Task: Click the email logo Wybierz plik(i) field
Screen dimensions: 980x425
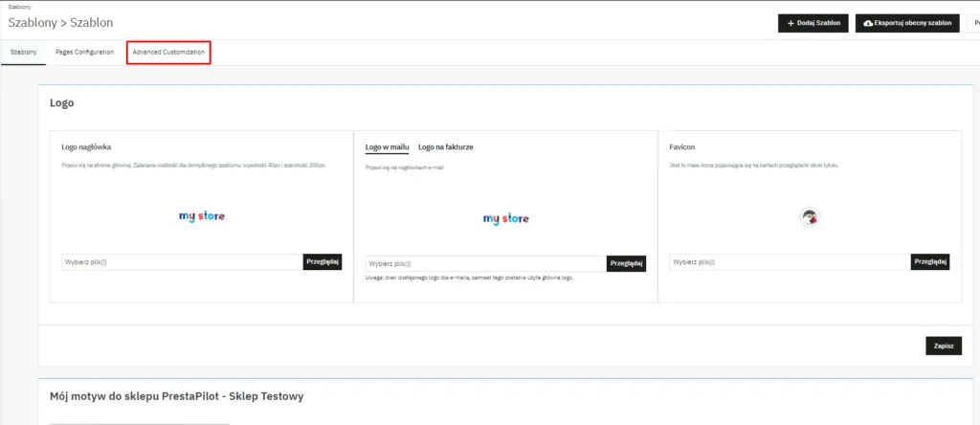Action: [x=485, y=263]
